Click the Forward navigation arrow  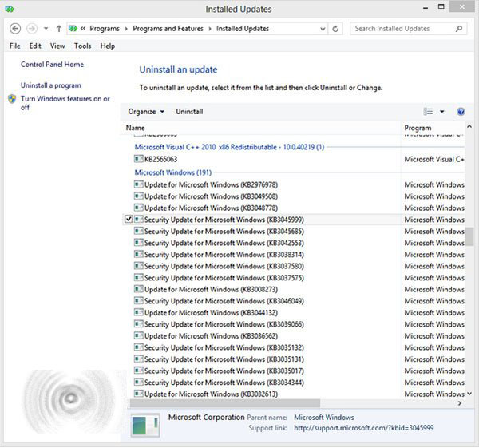click(32, 29)
